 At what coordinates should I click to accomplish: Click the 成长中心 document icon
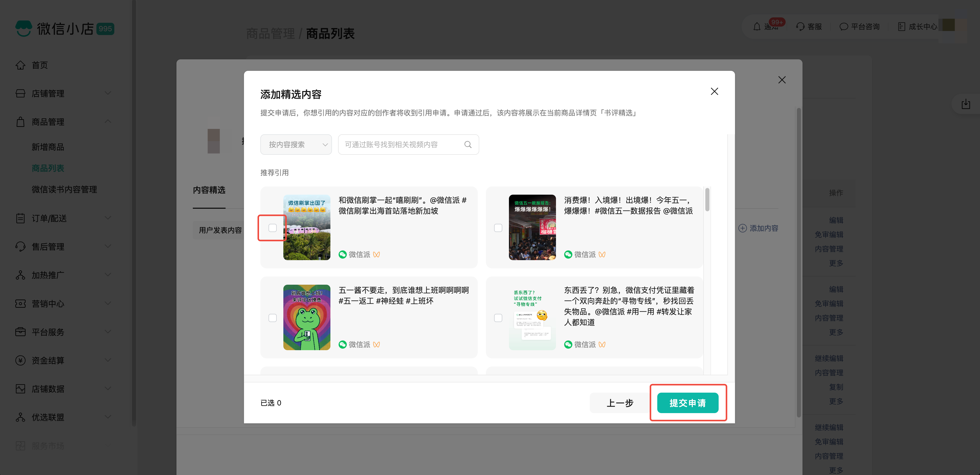pyautogui.click(x=902, y=27)
